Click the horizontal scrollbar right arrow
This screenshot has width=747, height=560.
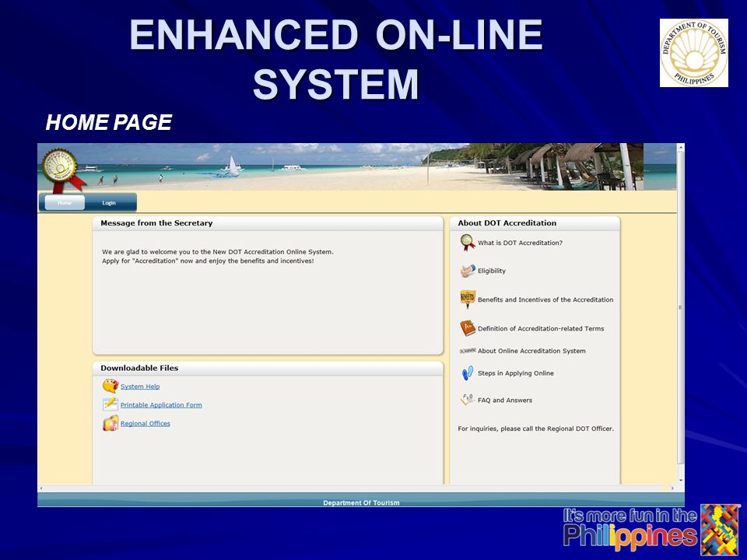672,488
